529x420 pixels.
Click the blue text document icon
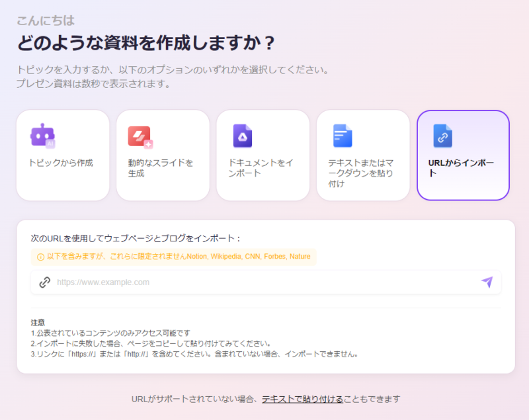click(x=342, y=136)
